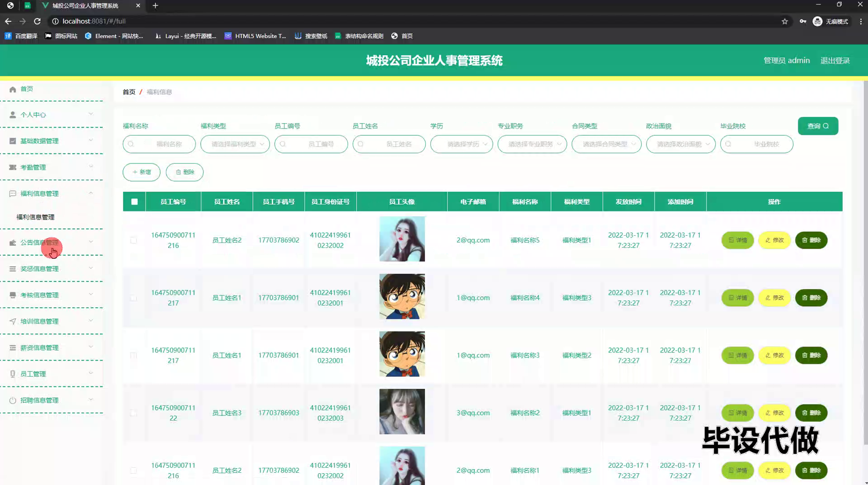Check the row for 福利名称4

click(134, 298)
